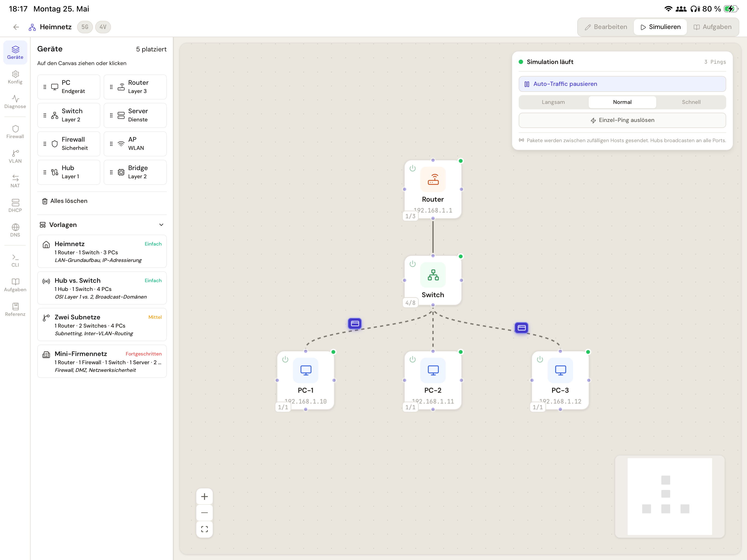Add a Switch Layer 2 device
The width and height of the screenshot is (747, 560).
tap(69, 115)
